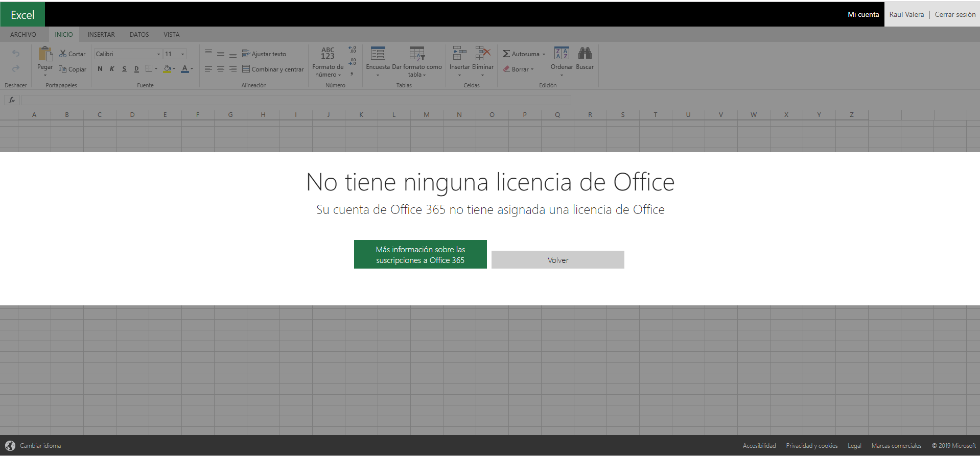Open Accesibilidad footer link
The width and height of the screenshot is (980, 457).
pos(759,446)
